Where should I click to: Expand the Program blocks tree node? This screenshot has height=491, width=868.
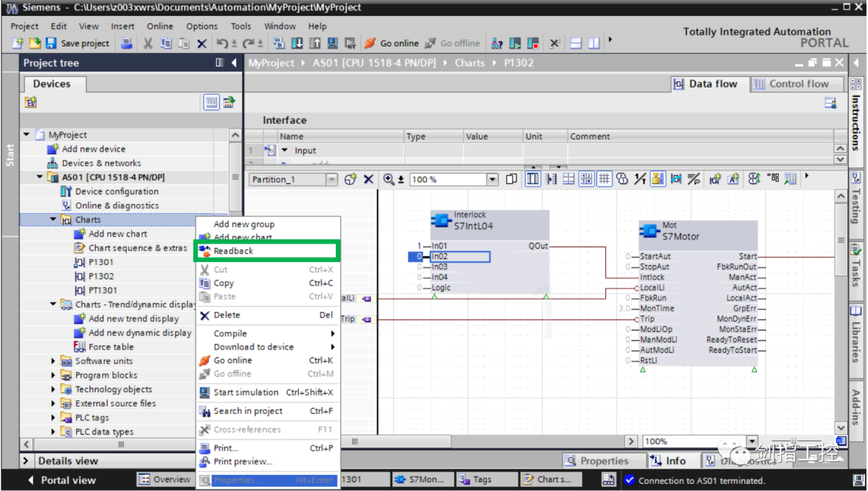tap(54, 375)
